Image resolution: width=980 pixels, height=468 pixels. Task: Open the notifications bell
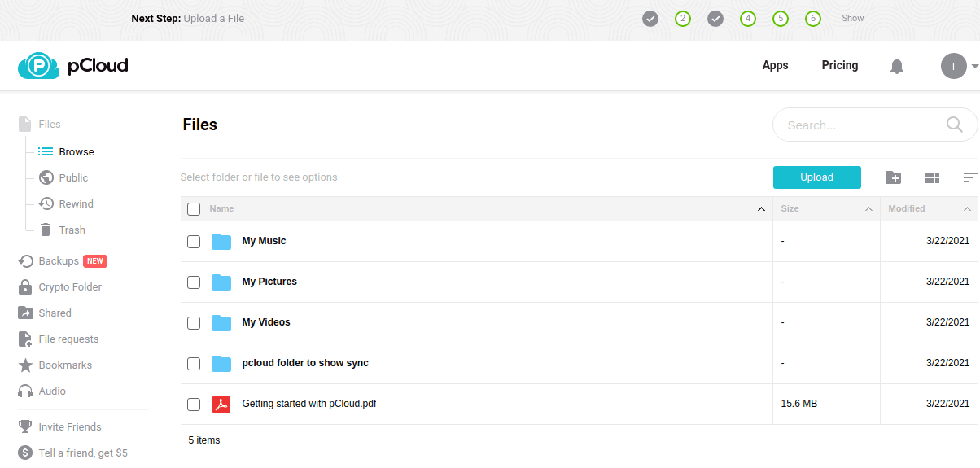tap(897, 66)
